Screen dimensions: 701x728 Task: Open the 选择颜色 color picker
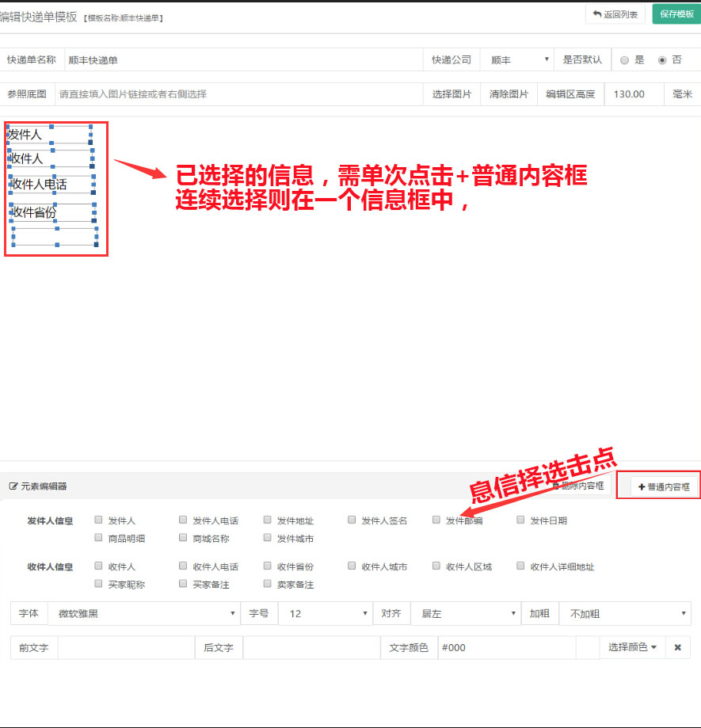click(631, 648)
